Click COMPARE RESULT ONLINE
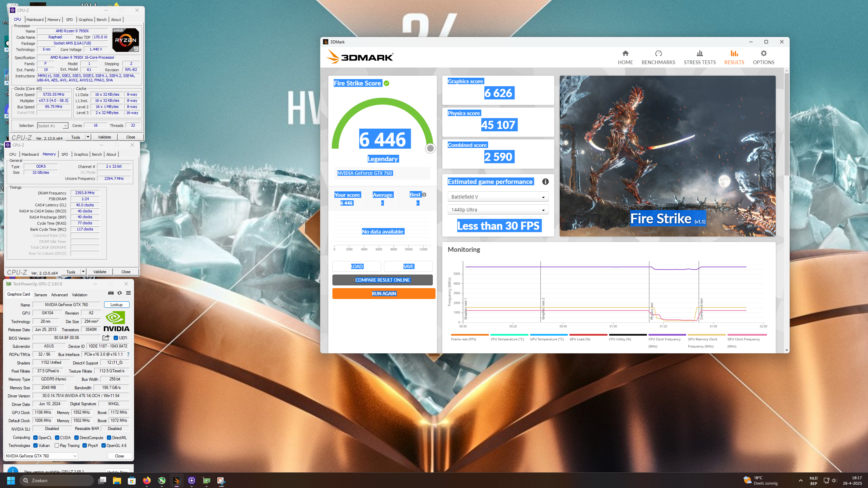 [x=382, y=280]
